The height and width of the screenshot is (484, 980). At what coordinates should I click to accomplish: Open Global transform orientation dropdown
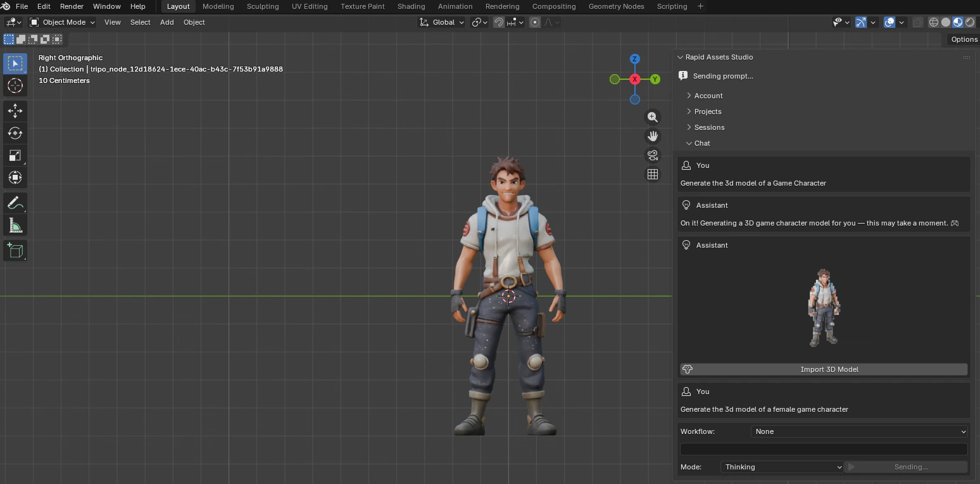point(442,22)
